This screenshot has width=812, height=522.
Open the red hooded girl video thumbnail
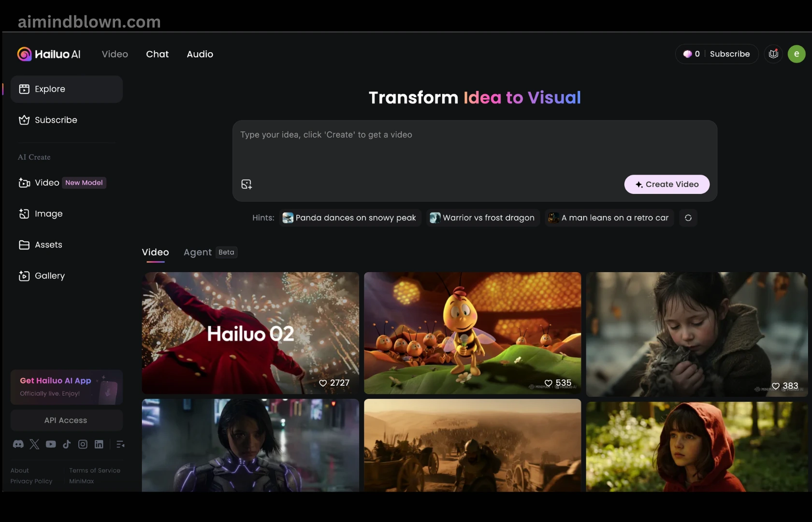pyautogui.click(x=696, y=447)
